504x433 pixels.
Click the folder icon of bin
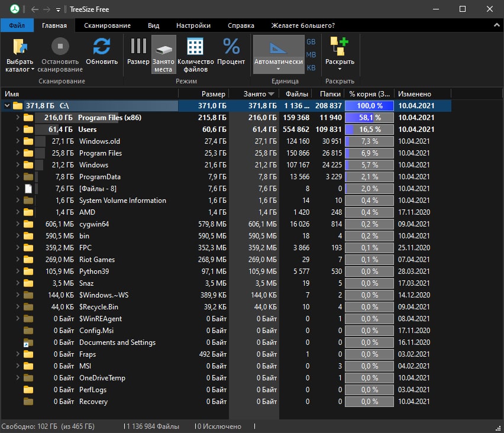(x=28, y=235)
